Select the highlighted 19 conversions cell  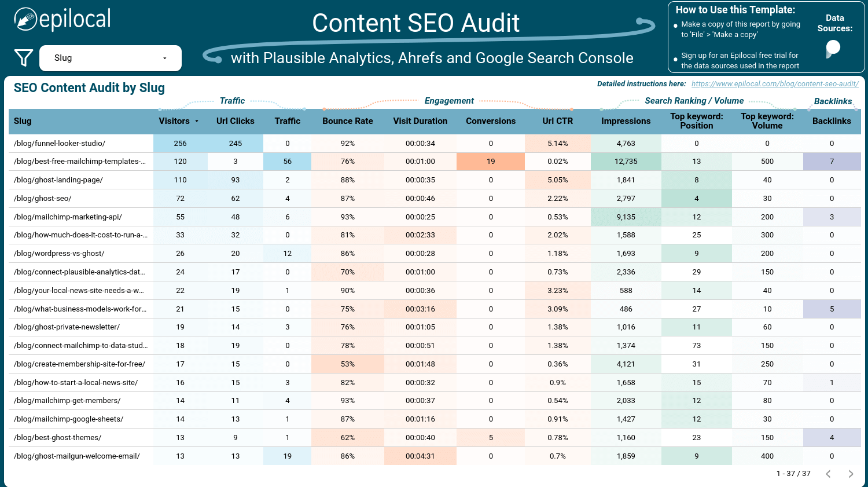pyautogui.click(x=491, y=162)
